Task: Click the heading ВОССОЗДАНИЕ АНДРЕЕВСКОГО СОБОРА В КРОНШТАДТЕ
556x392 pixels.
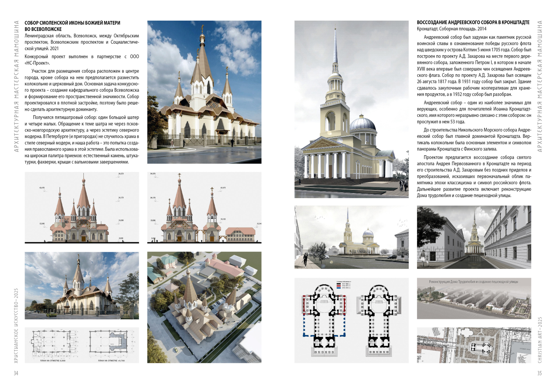Action: pos(473,23)
